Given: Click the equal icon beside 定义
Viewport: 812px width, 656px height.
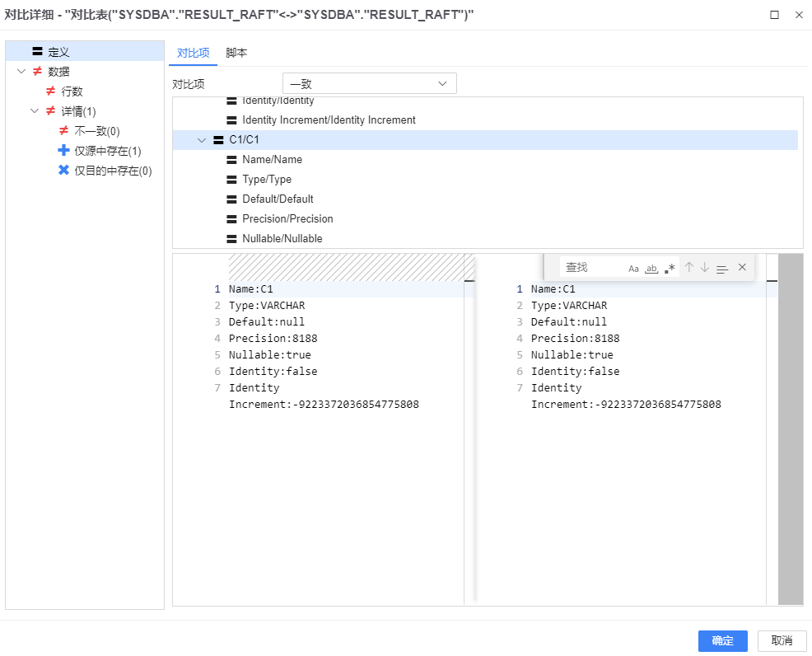Looking at the screenshot, I should point(37,51).
